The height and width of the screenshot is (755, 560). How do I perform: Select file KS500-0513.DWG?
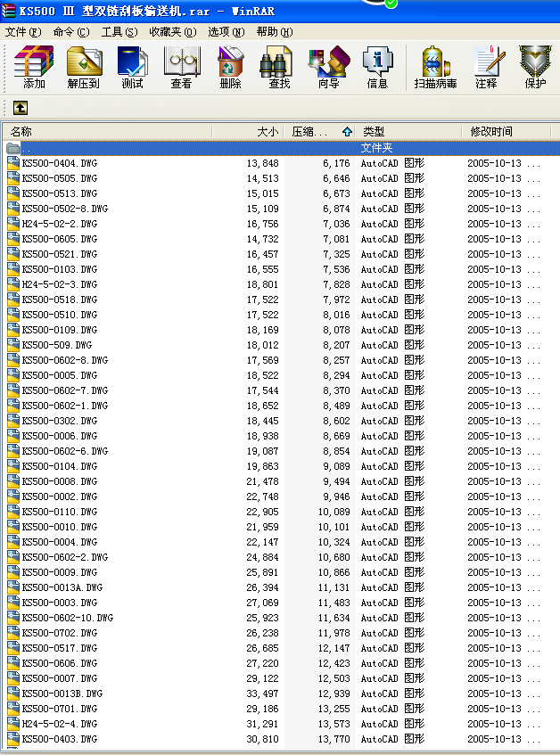click(59, 193)
